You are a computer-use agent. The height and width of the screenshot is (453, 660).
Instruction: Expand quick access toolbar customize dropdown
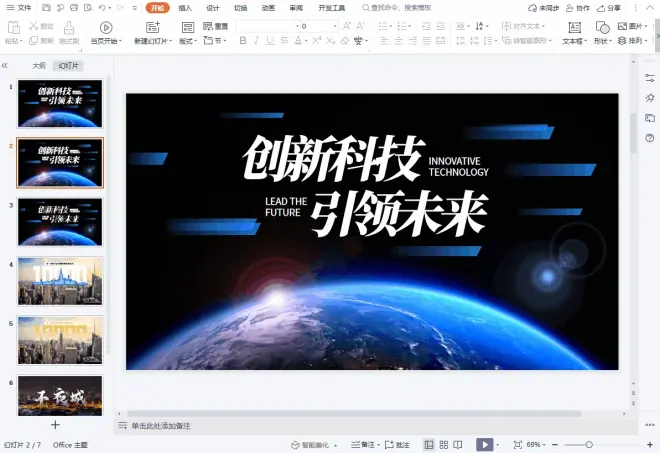point(135,8)
